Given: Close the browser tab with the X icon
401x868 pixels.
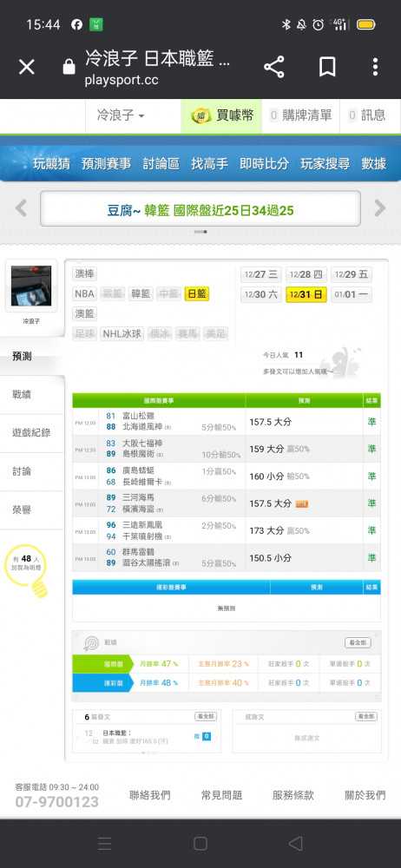Looking at the screenshot, I should pos(26,68).
